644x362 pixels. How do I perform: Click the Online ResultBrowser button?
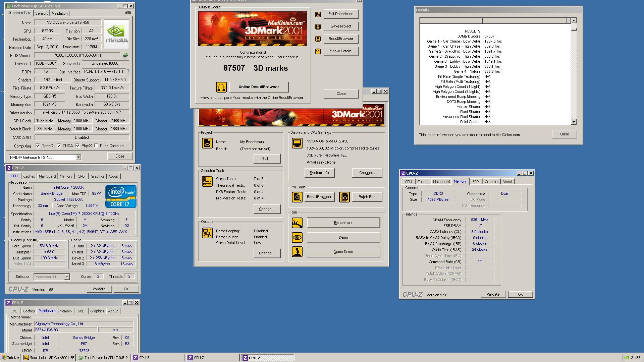(x=259, y=87)
